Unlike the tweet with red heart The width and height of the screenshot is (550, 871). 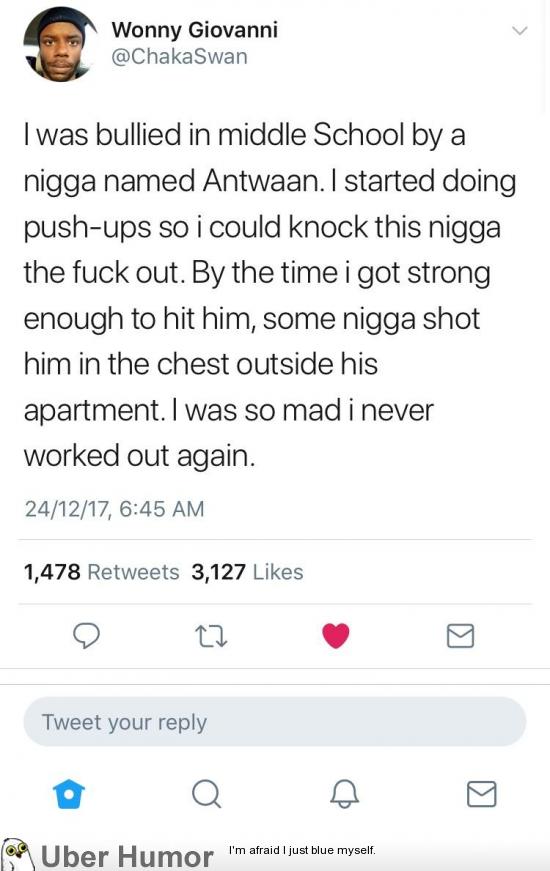tap(336, 636)
